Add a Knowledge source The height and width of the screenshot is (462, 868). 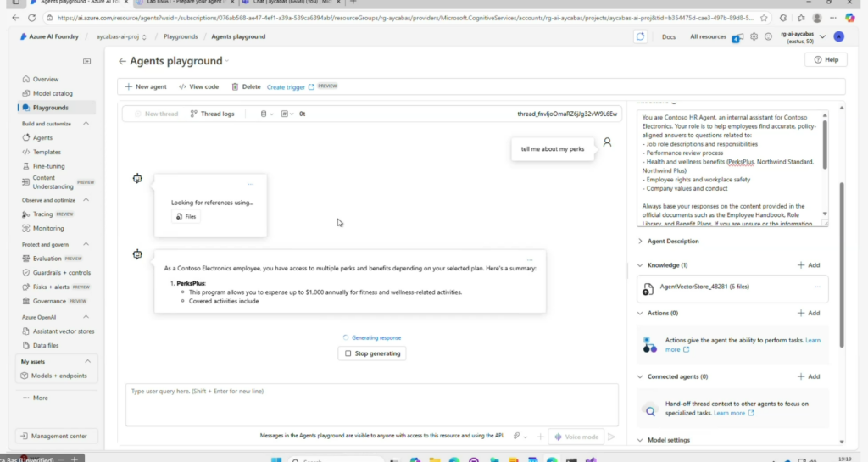[809, 265]
